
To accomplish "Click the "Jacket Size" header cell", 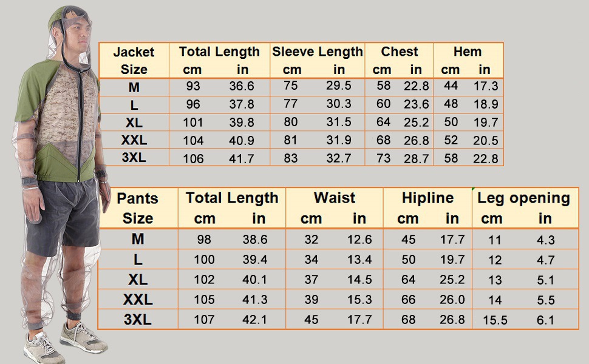I will (134, 60).
